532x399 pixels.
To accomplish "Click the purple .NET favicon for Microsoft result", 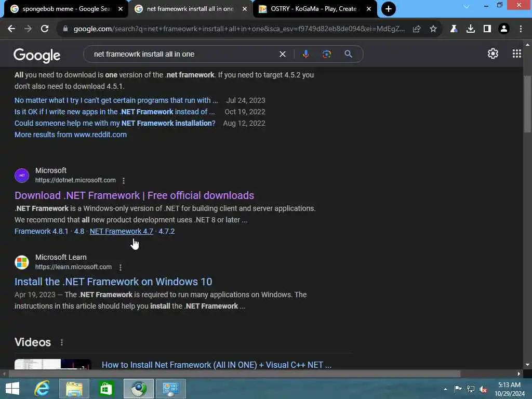I will [x=22, y=176].
